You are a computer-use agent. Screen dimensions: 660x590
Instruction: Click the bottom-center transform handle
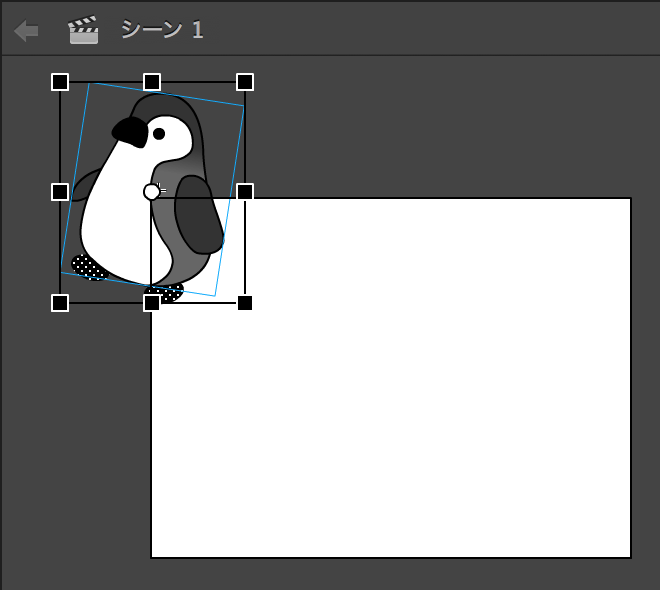point(152,303)
